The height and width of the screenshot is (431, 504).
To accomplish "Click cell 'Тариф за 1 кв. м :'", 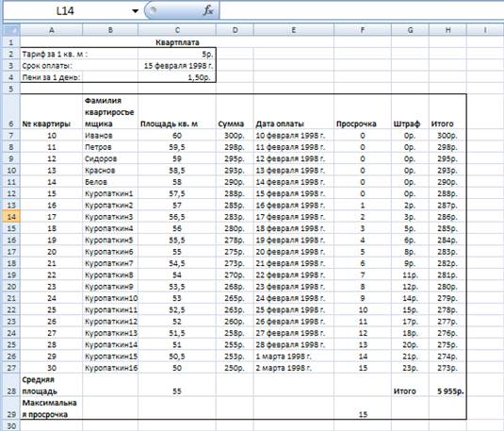I will point(55,54).
